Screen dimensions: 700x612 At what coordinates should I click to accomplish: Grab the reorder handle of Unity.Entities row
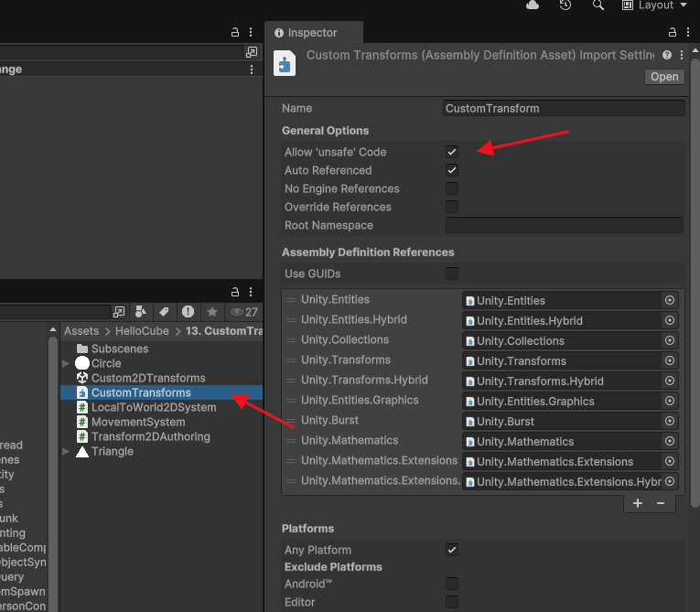click(x=291, y=300)
